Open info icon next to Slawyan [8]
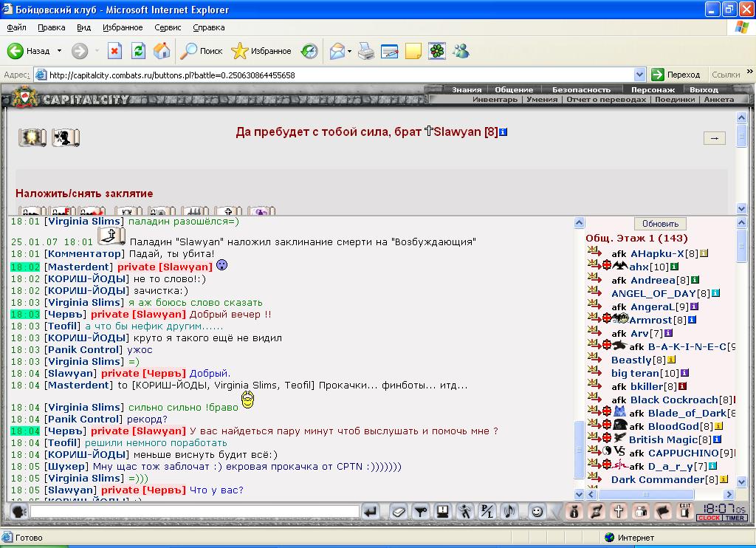The width and height of the screenshot is (756, 548). point(504,131)
